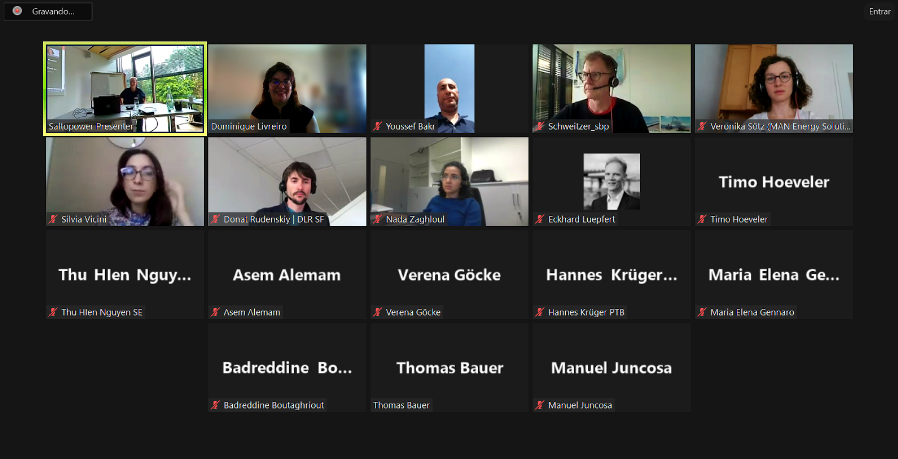
Task: Click muted mic icon beside Nada Zaghloul
Action: (377, 219)
